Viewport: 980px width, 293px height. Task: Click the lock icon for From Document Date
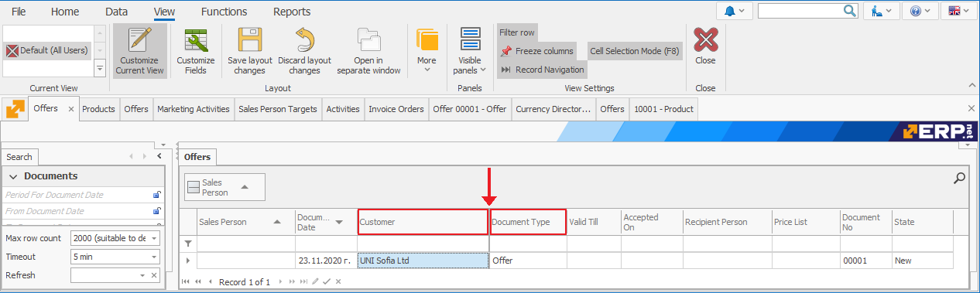coord(156,211)
